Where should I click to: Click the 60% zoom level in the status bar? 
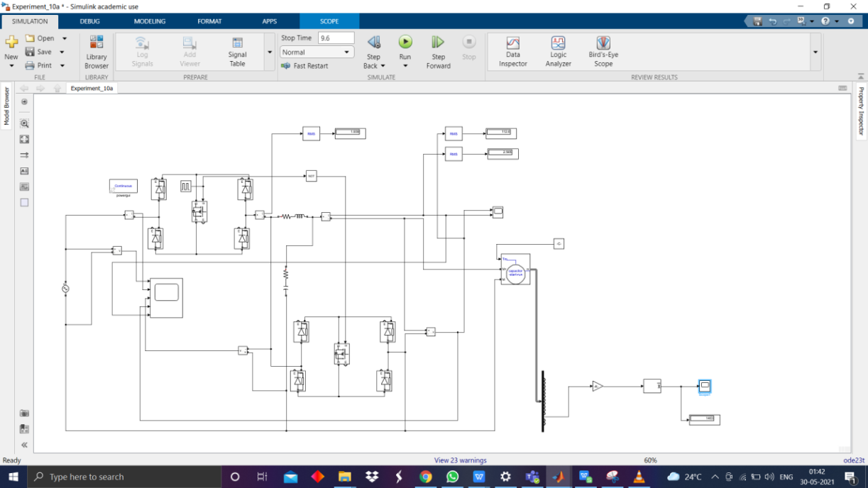coord(650,460)
